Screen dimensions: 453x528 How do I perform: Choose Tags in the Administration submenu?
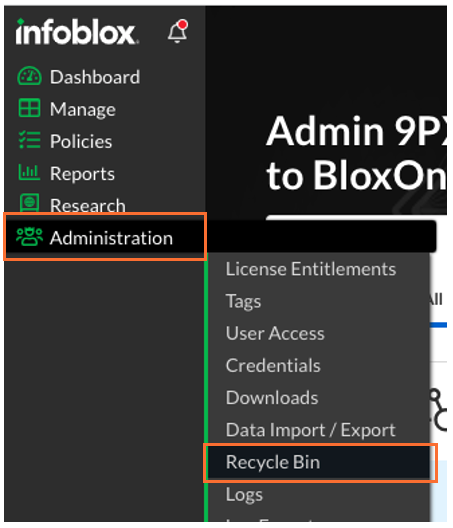click(x=244, y=301)
